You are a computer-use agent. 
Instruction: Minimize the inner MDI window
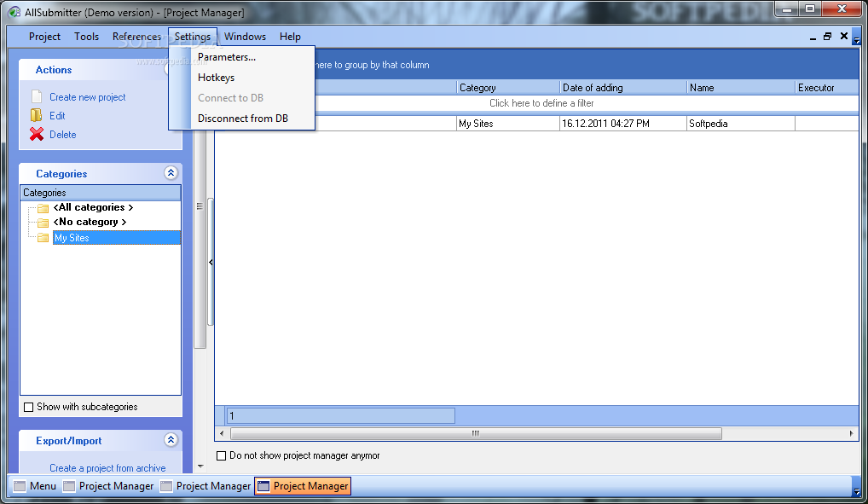pyautogui.click(x=813, y=37)
